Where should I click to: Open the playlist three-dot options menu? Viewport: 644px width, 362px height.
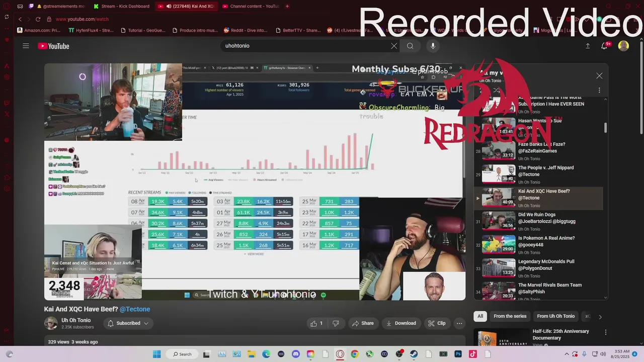(x=599, y=90)
